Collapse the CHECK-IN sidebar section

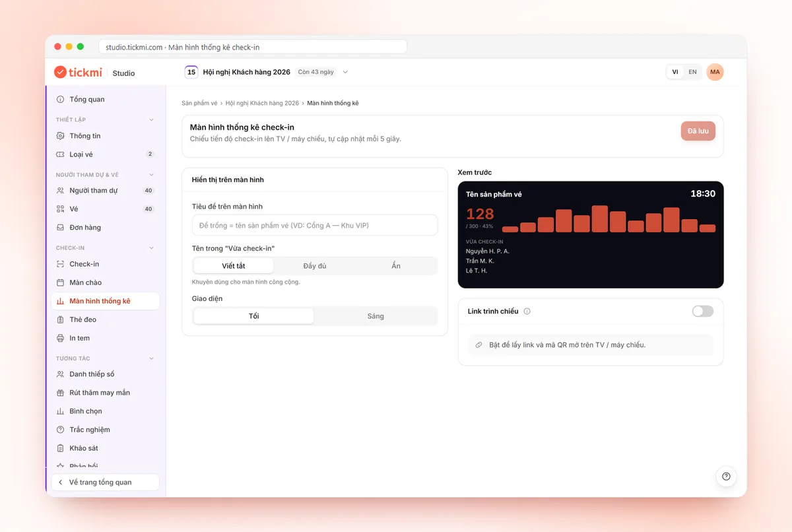[151, 248]
